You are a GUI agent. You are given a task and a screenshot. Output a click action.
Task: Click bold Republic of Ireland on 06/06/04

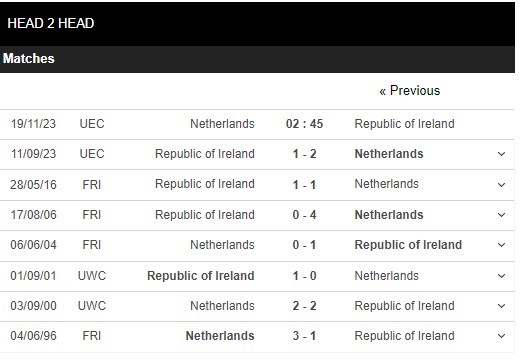(408, 245)
